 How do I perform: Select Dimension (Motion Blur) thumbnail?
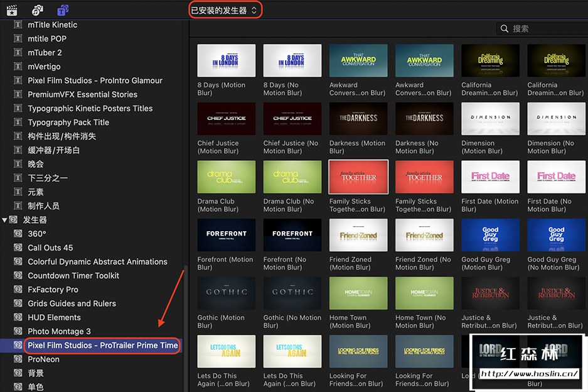click(490, 119)
